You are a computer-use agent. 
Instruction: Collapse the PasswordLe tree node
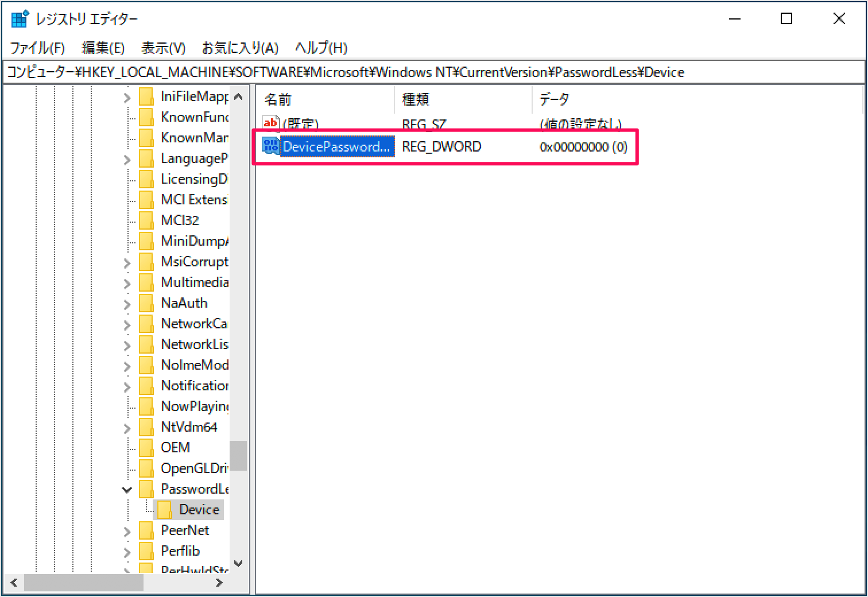coord(126,489)
